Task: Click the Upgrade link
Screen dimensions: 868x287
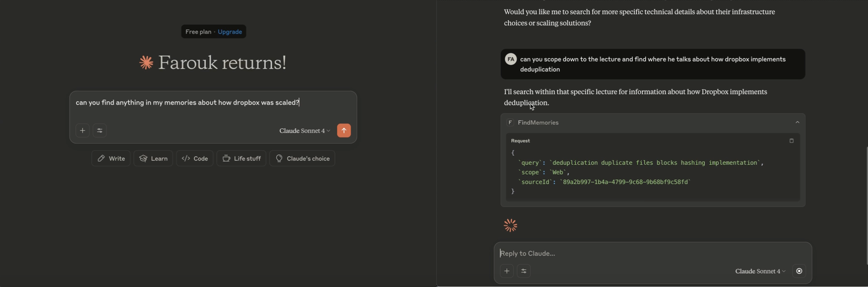Action: pyautogui.click(x=230, y=32)
